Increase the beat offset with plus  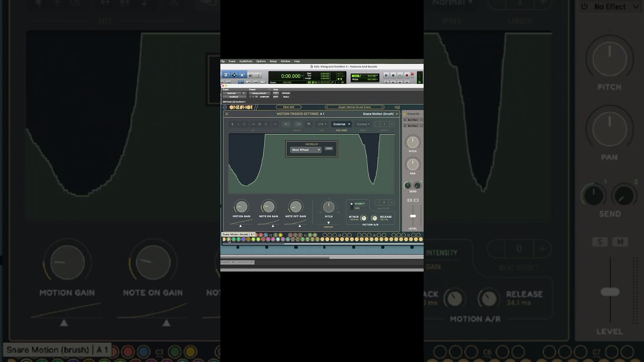391,203
